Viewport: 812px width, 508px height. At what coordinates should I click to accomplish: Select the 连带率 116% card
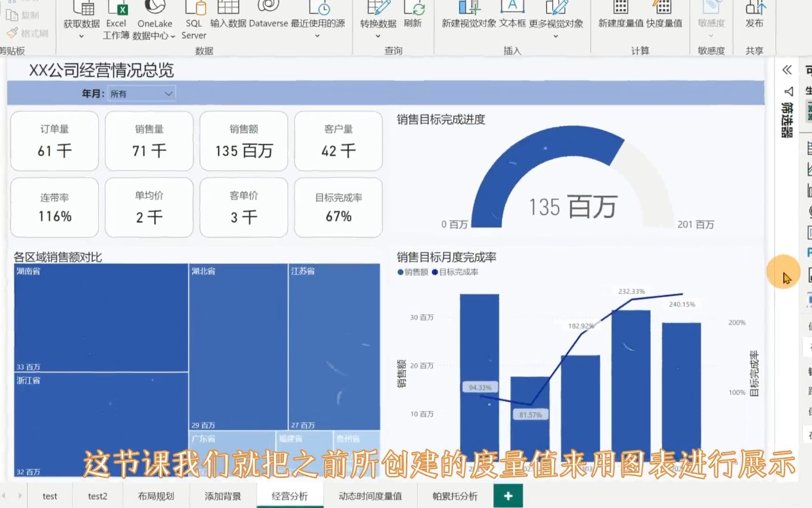pyautogui.click(x=55, y=207)
